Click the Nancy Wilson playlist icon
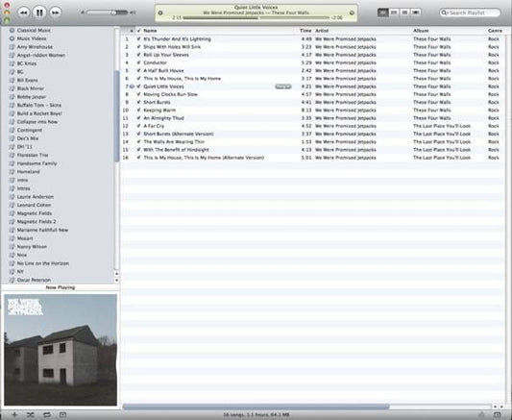The height and width of the screenshot is (420, 512). click(x=12, y=247)
